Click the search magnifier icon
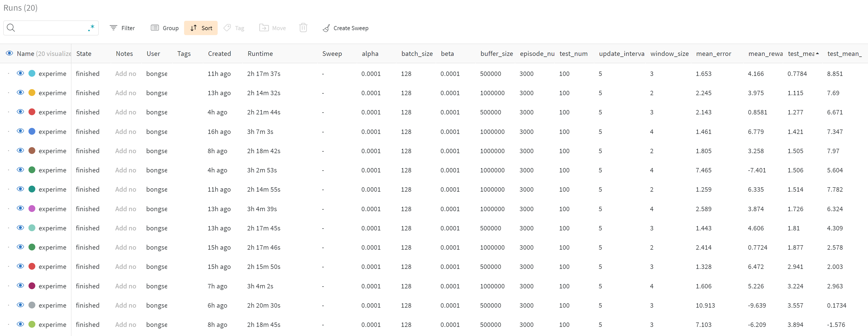The image size is (868, 336). [11, 28]
